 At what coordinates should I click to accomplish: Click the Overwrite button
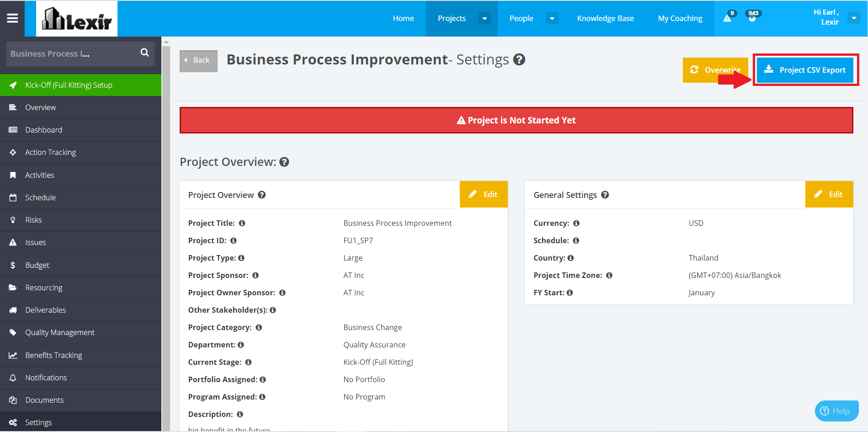[x=715, y=70]
